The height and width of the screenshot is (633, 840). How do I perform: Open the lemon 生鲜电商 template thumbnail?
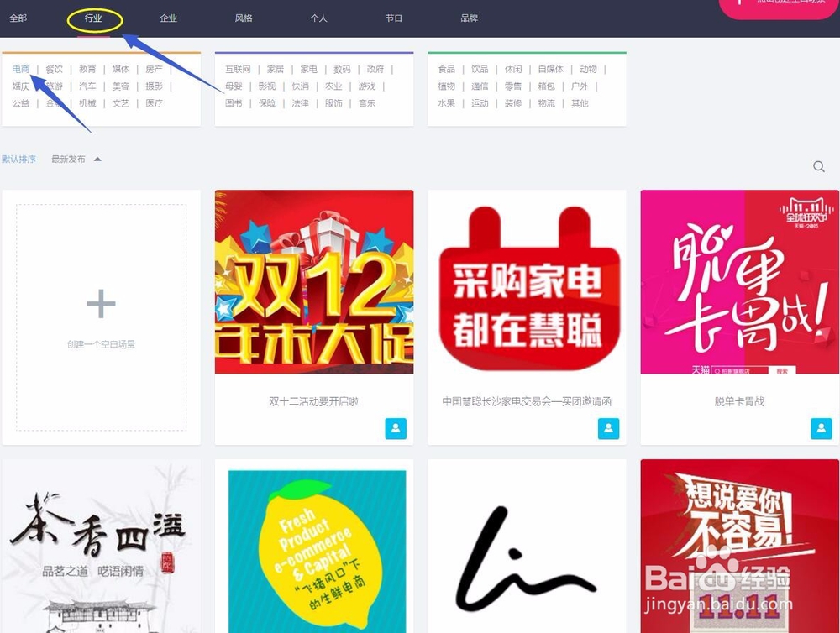313,546
